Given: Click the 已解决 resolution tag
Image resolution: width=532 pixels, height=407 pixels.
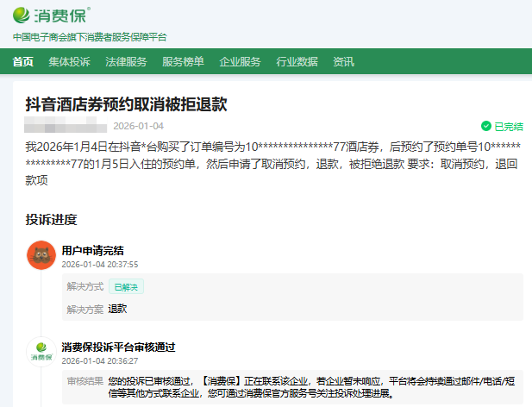Looking at the screenshot, I should point(126,286).
